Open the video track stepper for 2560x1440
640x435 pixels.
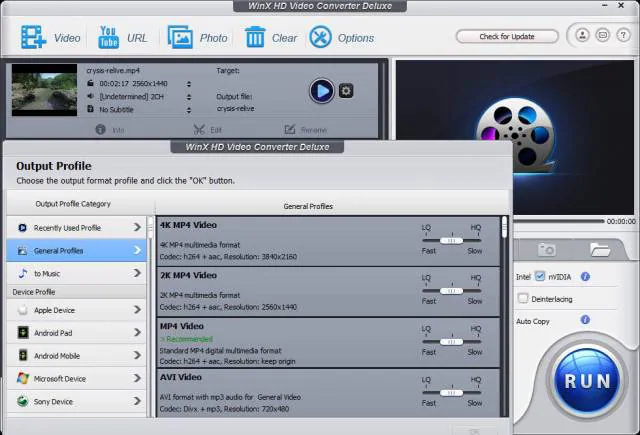pos(189,84)
